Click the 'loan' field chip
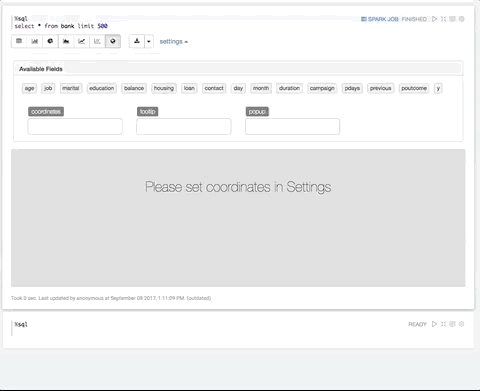 pos(189,88)
